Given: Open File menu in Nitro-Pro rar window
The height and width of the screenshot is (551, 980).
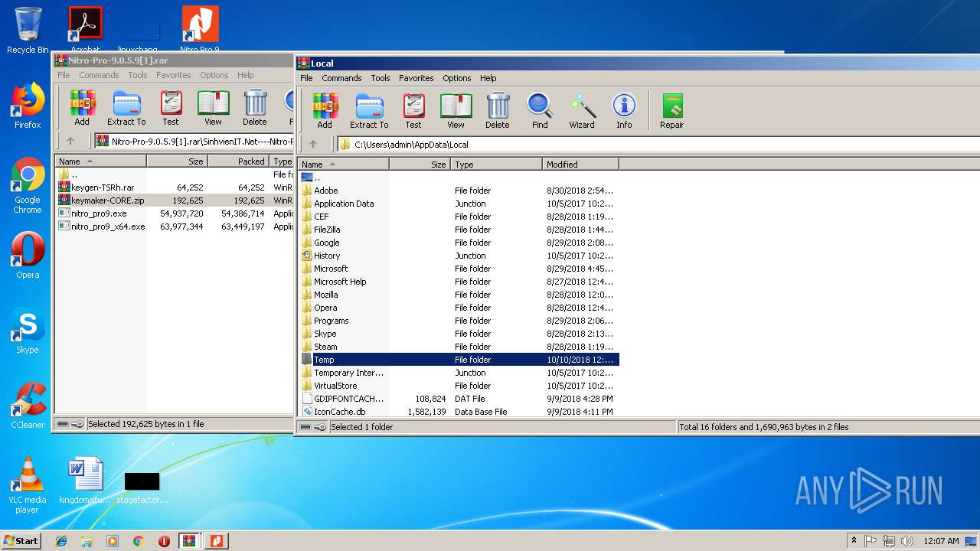Looking at the screenshot, I should tap(64, 75).
